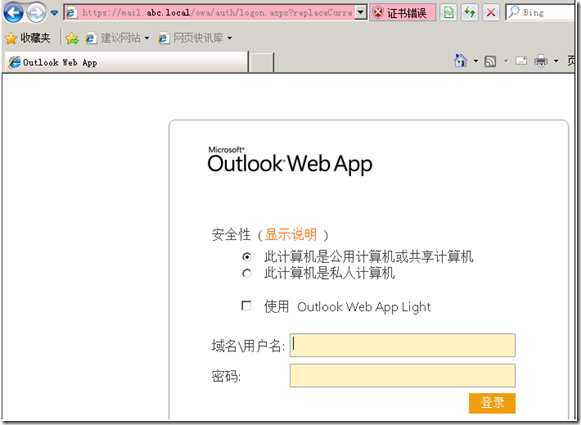581x425 pixels.
Task: Go back with the browser Back arrow
Action: 13,12
